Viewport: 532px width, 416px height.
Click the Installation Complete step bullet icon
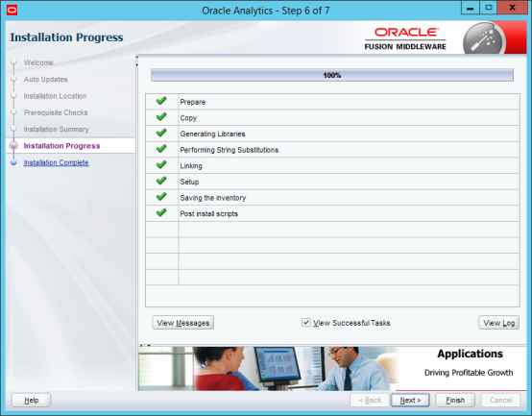coord(13,162)
